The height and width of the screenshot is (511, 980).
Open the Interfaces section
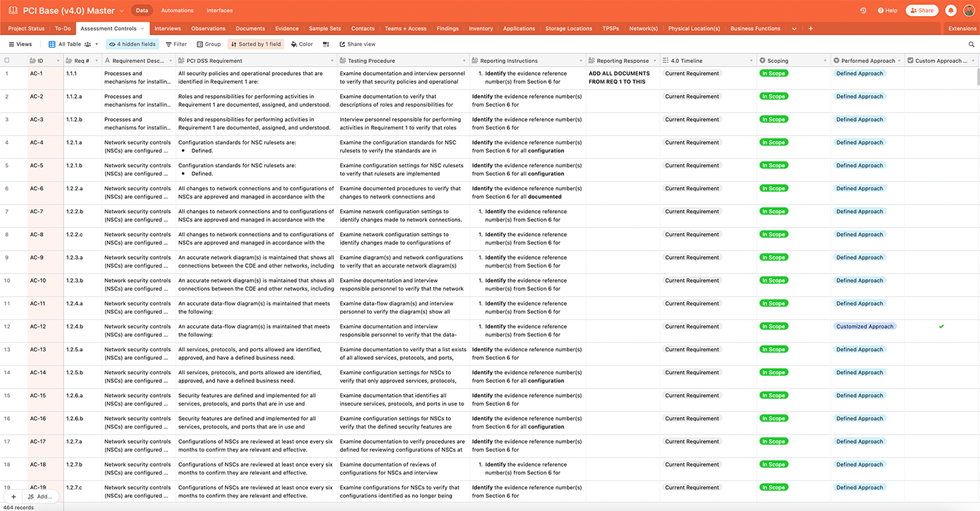coord(219,10)
